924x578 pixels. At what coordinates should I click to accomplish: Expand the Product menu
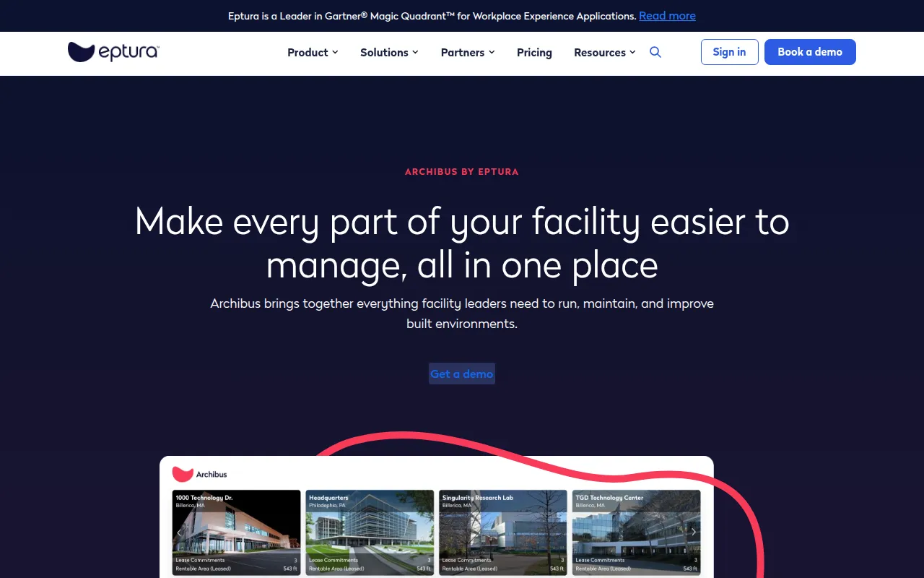click(x=313, y=52)
